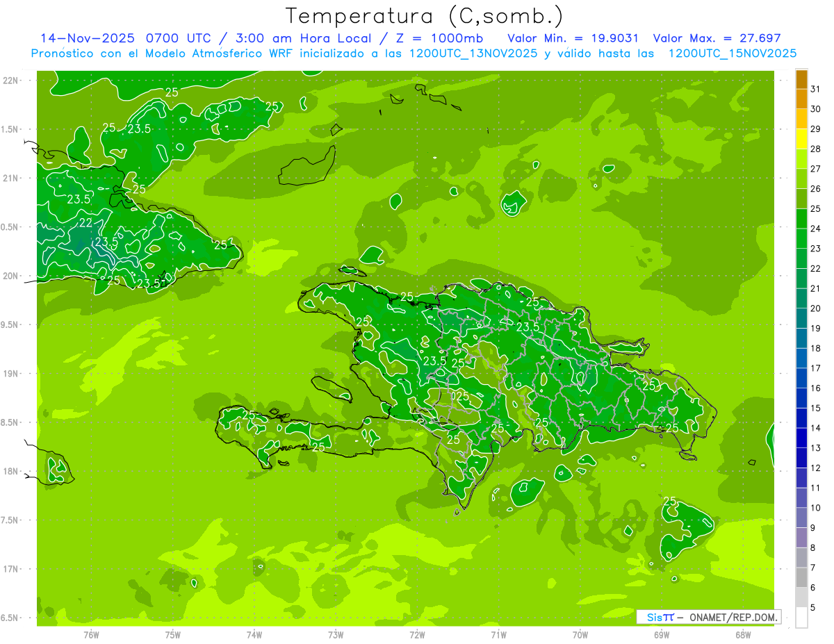Select the "Valor Min. = 19.9031" value
834x644 pixels.
click(x=573, y=38)
